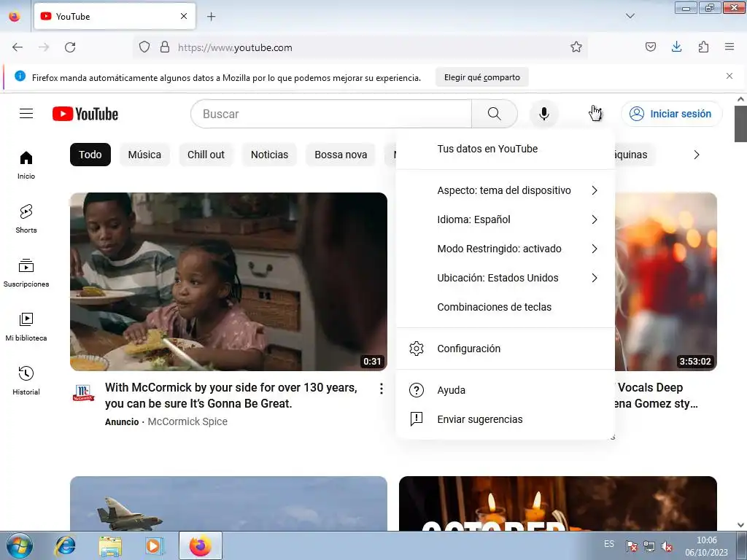Click Elegir qué comparto button

pyautogui.click(x=481, y=77)
